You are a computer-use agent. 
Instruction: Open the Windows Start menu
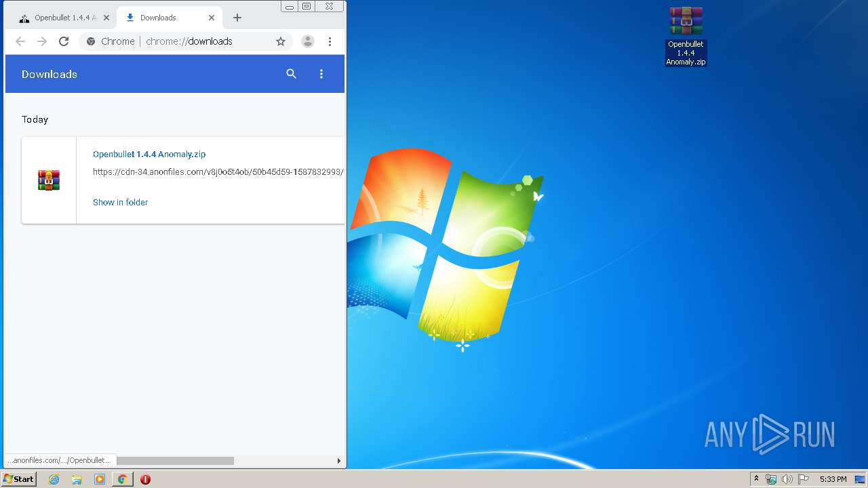19,479
